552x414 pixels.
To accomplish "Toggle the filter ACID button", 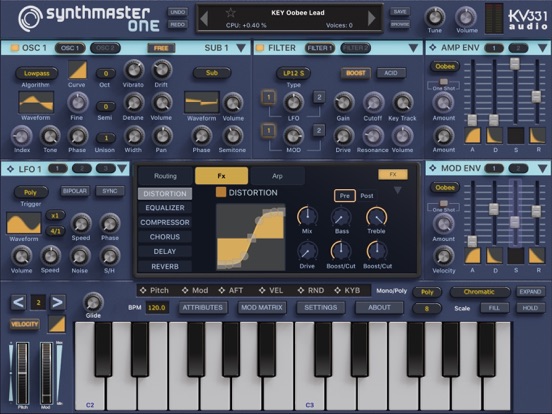I will click(391, 73).
